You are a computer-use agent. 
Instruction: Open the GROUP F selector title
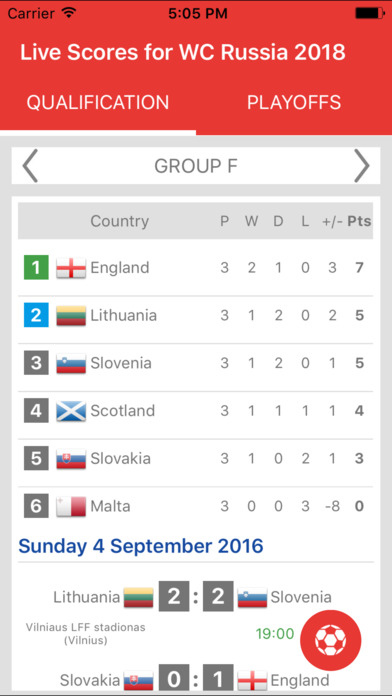(x=196, y=166)
